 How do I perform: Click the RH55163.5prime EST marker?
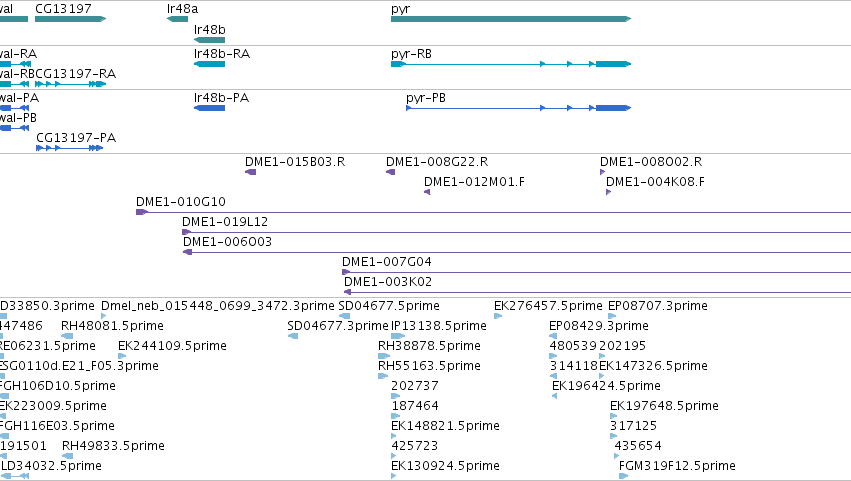coord(383,376)
